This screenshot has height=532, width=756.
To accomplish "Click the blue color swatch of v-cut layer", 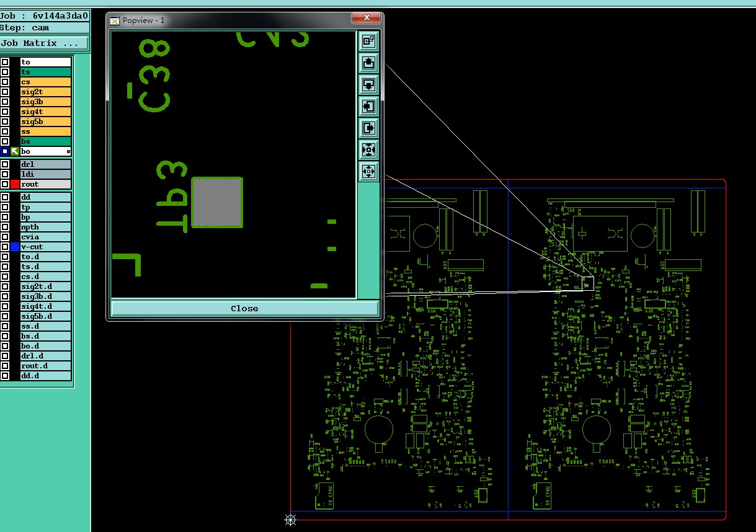I will click(x=15, y=247).
